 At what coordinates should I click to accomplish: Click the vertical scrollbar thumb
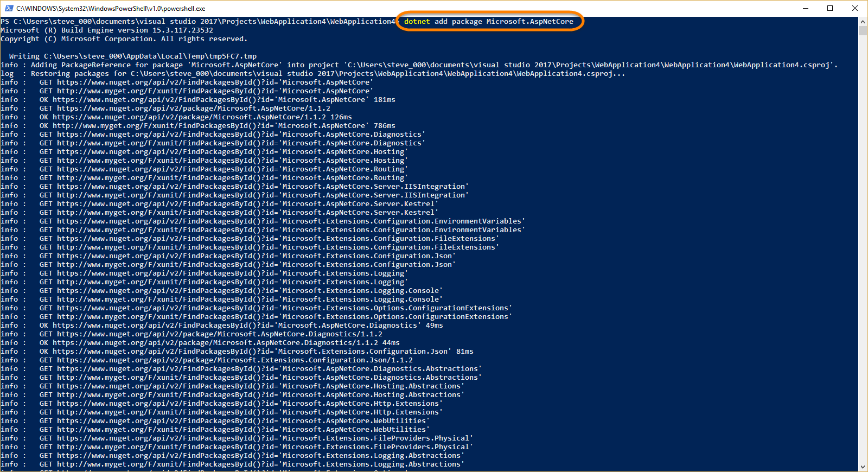coord(863,30)
